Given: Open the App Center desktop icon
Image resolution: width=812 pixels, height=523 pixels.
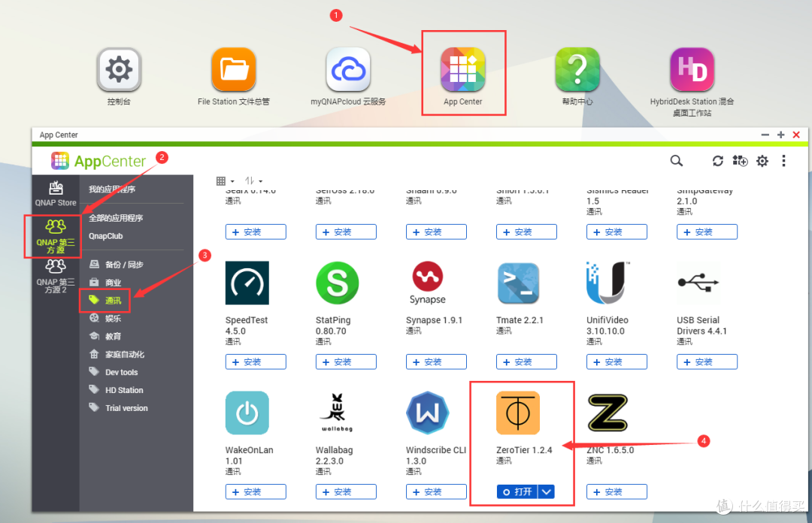Looking at the screenshot, I should pyautogui.click(x=463, y=69).
